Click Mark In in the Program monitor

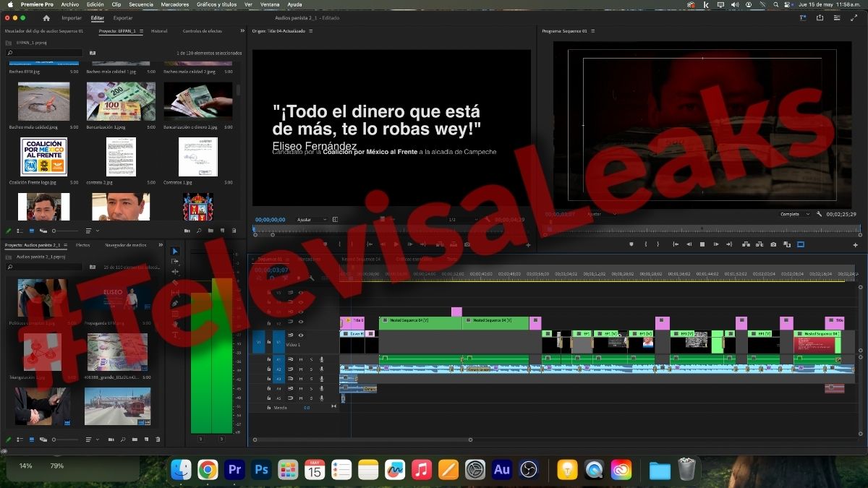click(645, 244)
